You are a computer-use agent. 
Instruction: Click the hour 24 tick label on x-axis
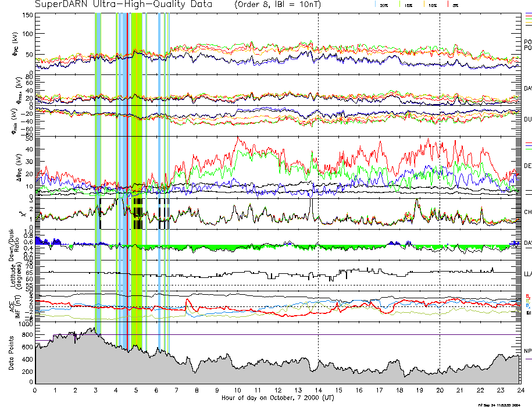pos(520,391)
